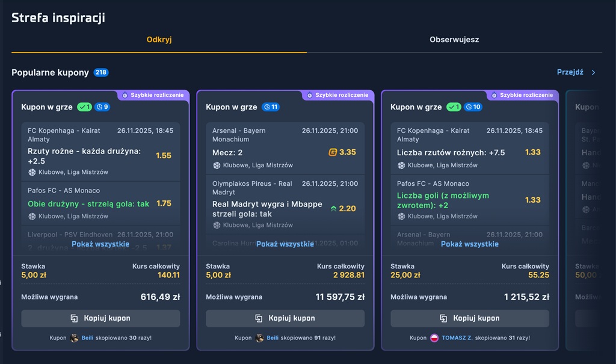This screenshot has height=364, width=616.
Task: Click the green won-bets badge on first coupon
Action: coord(84,107)
